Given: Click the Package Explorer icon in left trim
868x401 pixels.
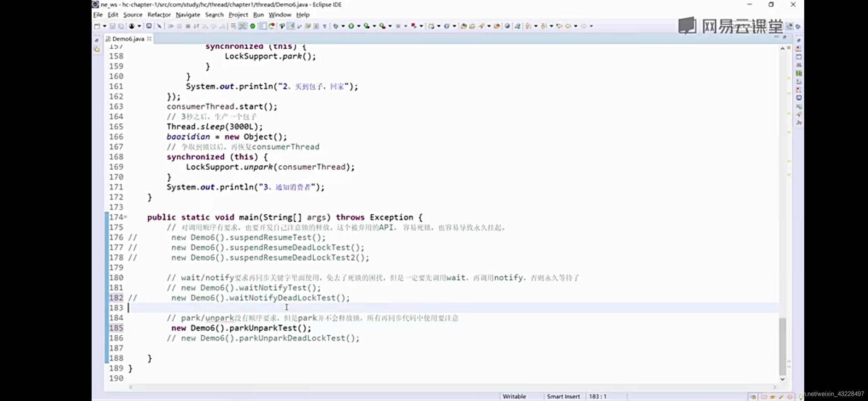Looking at the screenshot, I should coord(97,49).
